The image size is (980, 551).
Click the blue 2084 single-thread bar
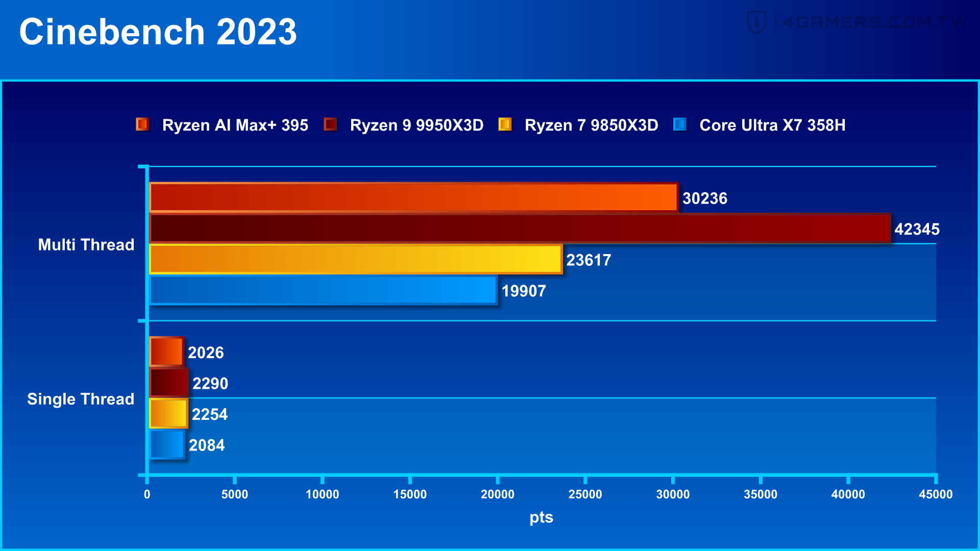coord(167,445)
